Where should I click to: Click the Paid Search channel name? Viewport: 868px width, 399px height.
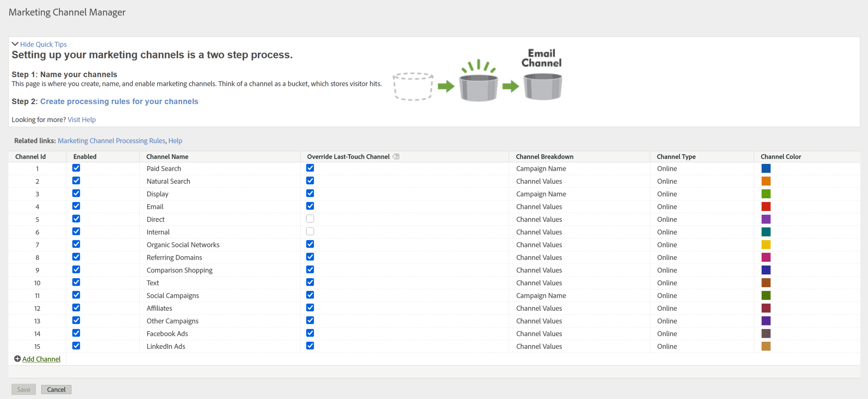pos(164,168)
